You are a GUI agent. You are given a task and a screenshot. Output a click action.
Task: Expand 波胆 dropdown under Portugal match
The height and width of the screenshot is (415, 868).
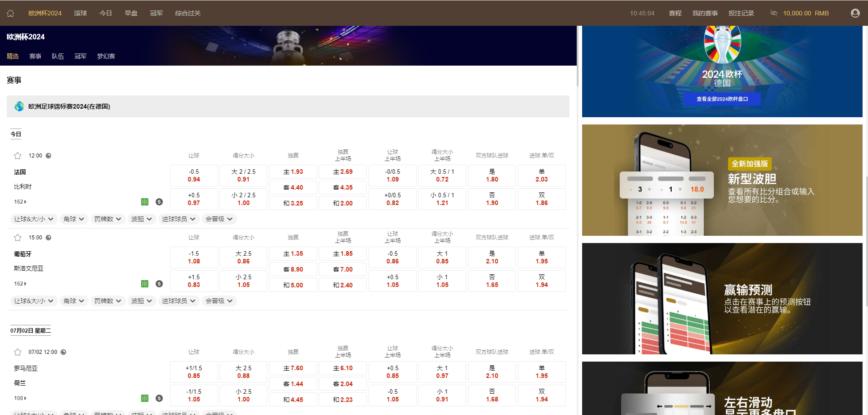pyautogui.click(x=142, y=301)
